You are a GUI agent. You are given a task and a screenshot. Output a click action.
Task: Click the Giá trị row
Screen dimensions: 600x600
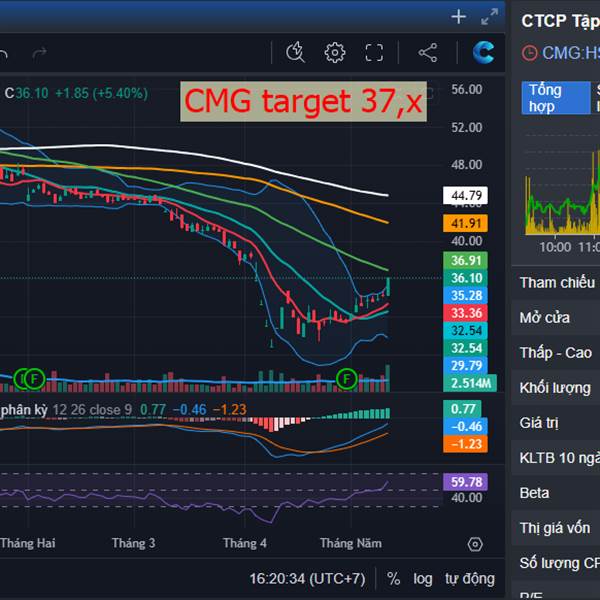[x=556, y=423]
